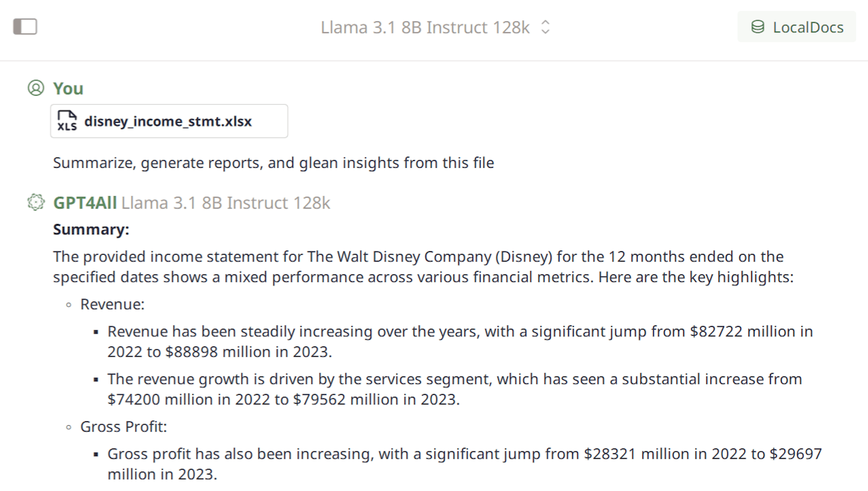Click the line starting Gross profit has also been increasing
Screen dimensions: 868x491
coord(465,454)
